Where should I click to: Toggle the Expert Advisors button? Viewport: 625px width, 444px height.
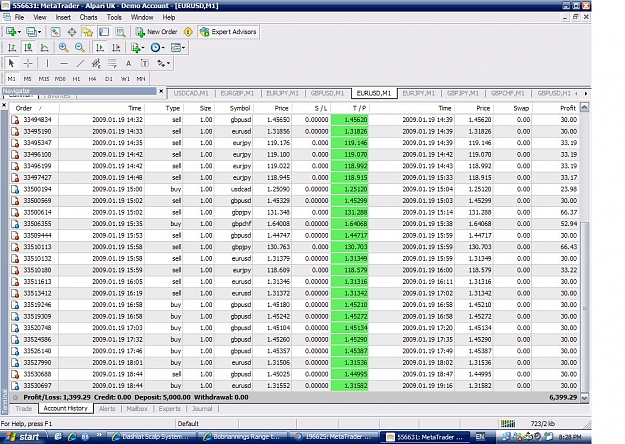pyautogui.click(x=229, y=32)
